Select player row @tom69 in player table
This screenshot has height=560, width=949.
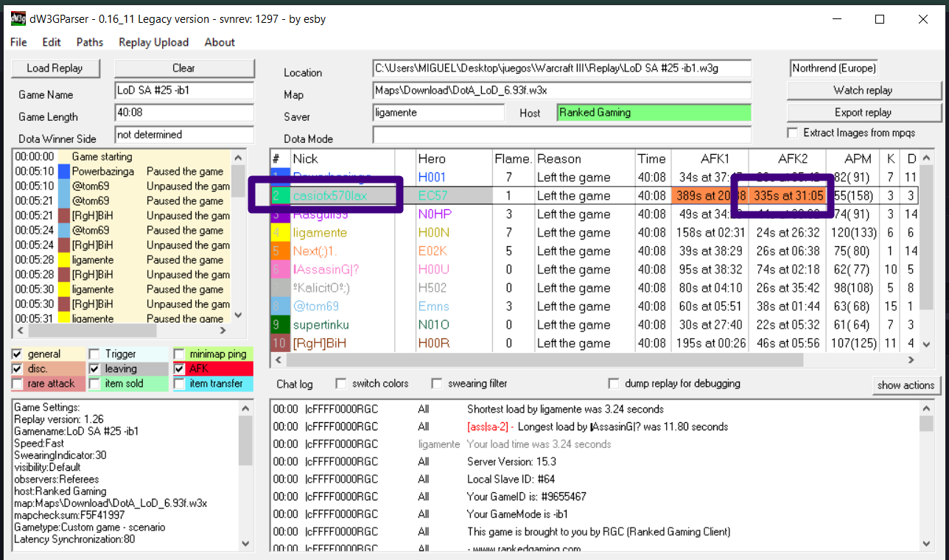[x=594, y=307]
